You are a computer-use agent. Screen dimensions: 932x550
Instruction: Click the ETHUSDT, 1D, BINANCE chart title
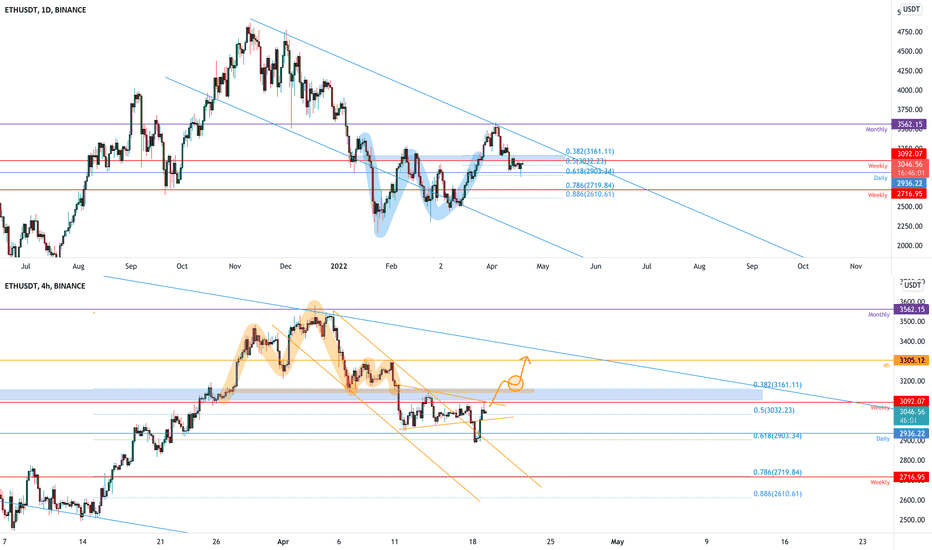45,10
